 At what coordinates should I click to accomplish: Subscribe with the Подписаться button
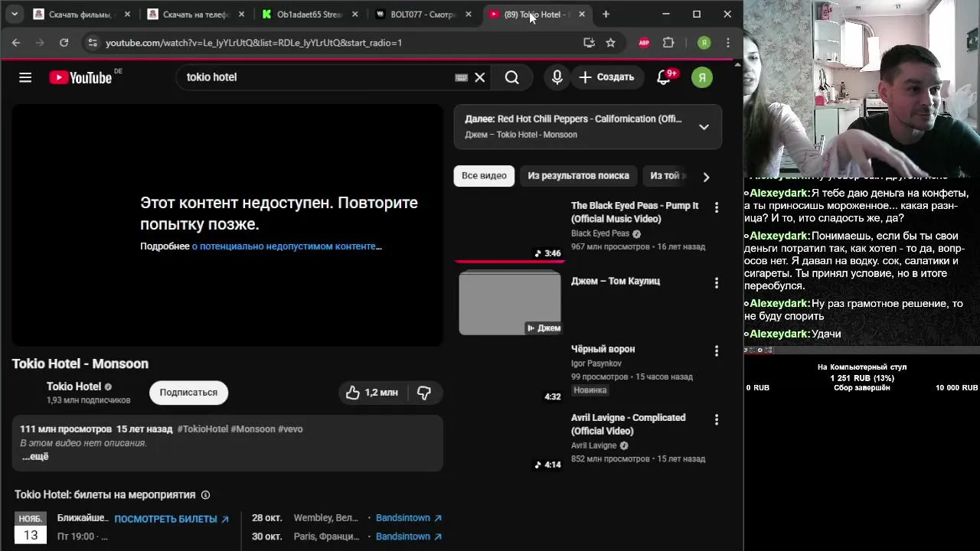coord(188,393)
